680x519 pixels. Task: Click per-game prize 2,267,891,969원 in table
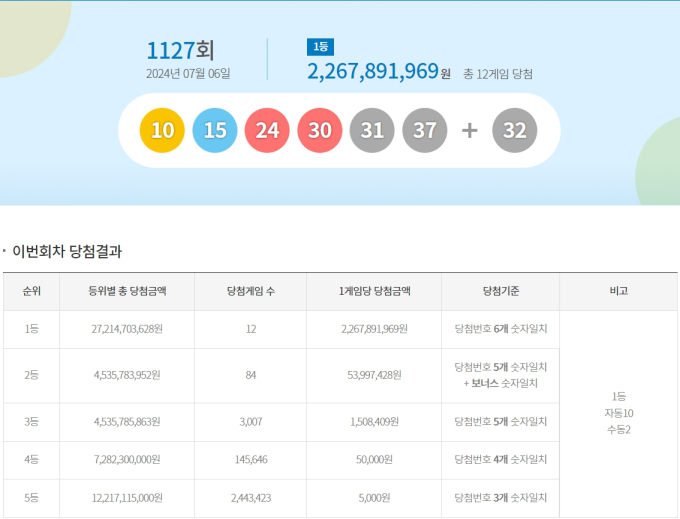click(x=374, y=329)
